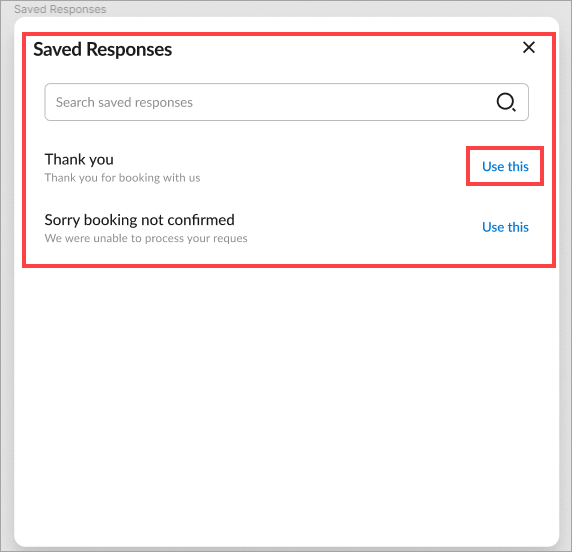Select the Sorry booking not confirmed title
This screenshot has width=572, height=552.
[x=139, y=220]
